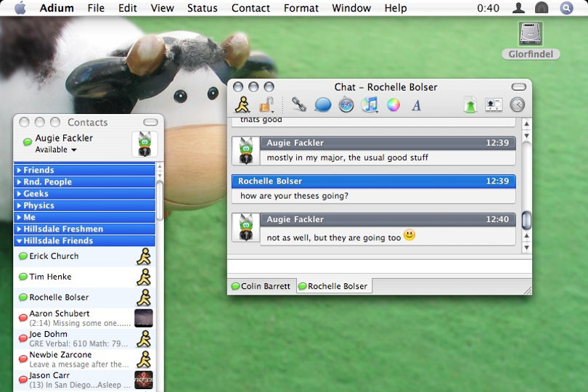Click Jason Carr's buddy picture
The image size is (588, 392).
click(144, 380)
